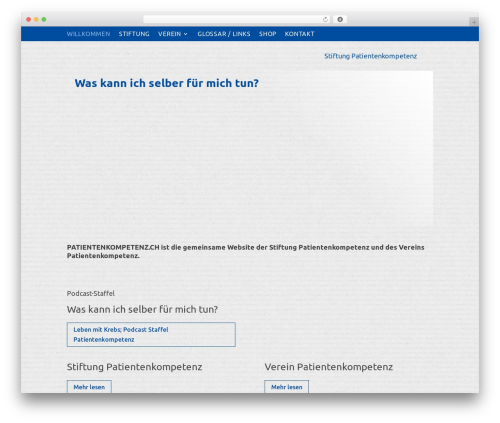Click Mehr lesen under Verein Patientenkompetenz
The height and width of the screenshot is (423, 500).
click(x=286, y=387)
